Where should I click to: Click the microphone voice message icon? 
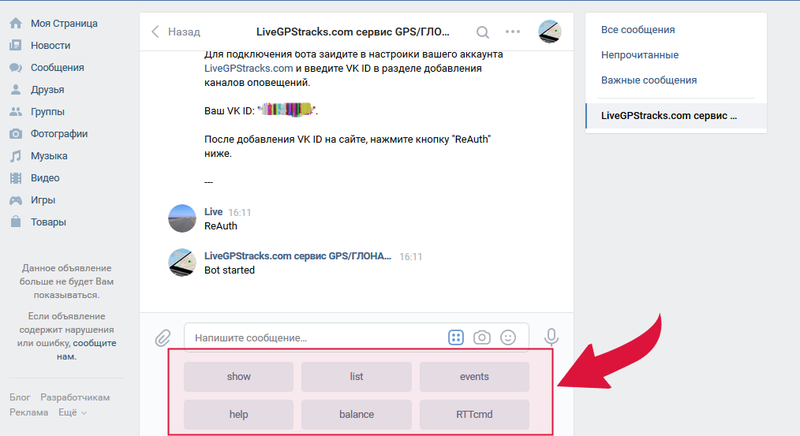click(550, 338)
